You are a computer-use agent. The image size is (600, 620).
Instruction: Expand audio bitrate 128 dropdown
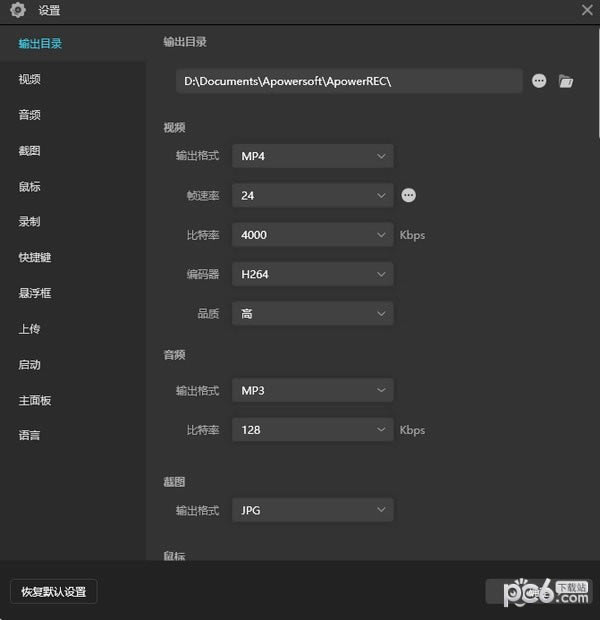[x=312, y=430]
